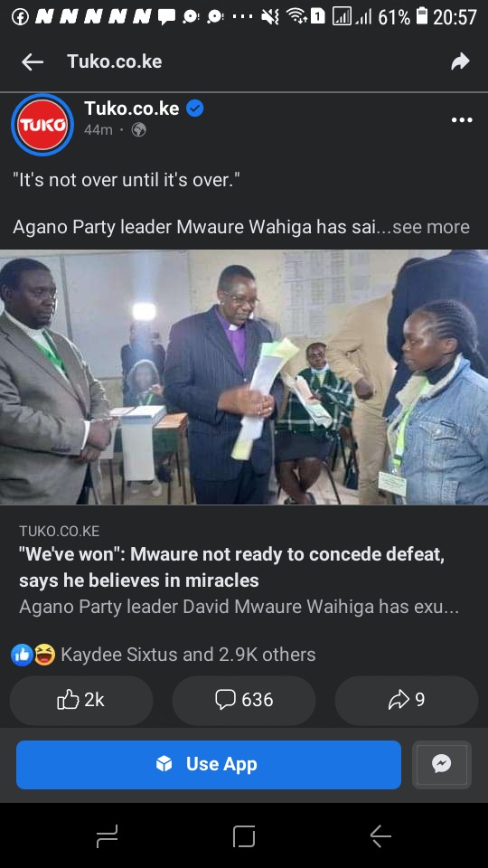Tap the globe public-audience icon
488x868 pixels.
click(x=138, y=130)
